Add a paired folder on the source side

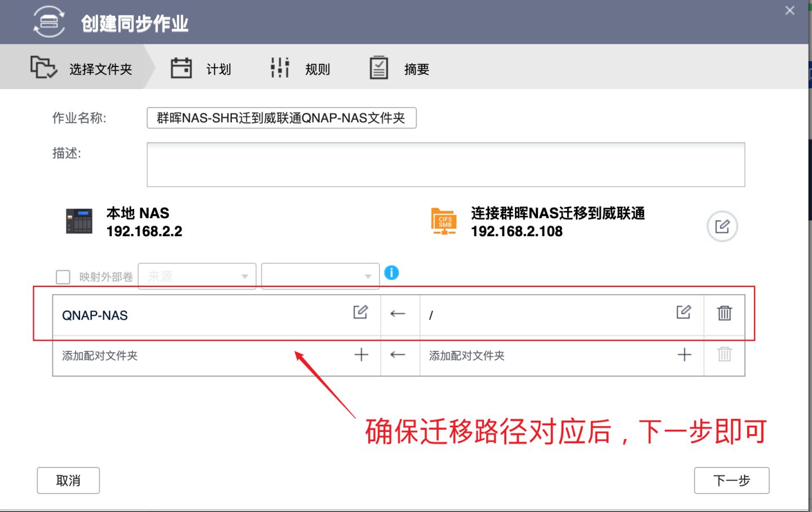click(361, 355)
